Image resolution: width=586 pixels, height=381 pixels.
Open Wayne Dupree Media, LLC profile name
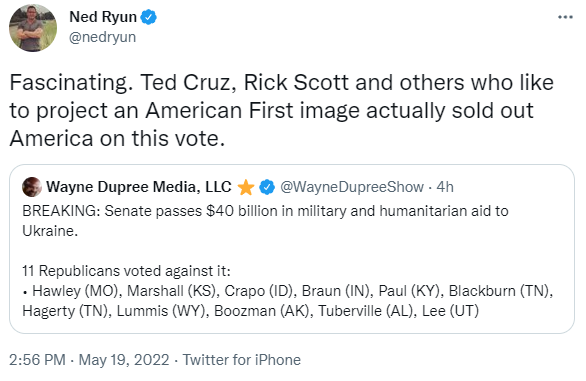coord(139,187)
